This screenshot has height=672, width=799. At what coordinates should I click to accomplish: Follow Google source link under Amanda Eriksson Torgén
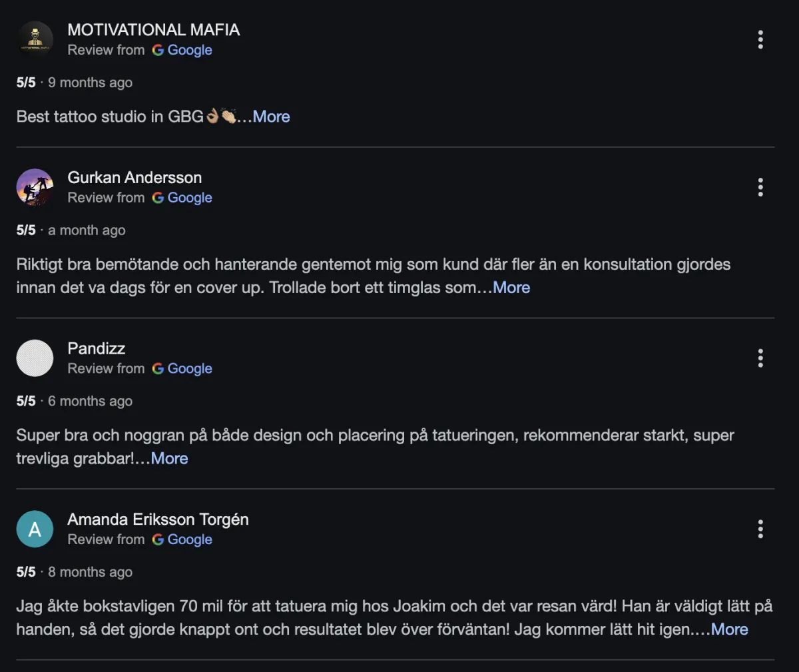point(189,540)
